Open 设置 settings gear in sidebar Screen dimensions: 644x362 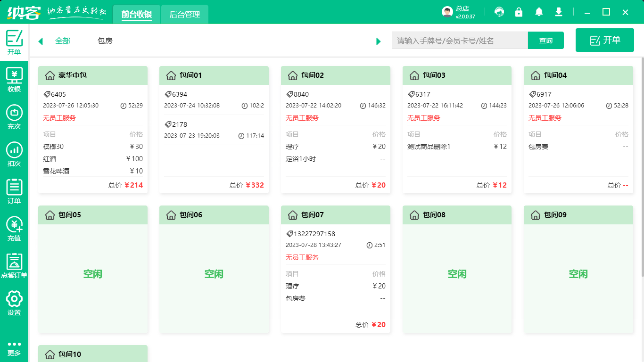(14, 304)
